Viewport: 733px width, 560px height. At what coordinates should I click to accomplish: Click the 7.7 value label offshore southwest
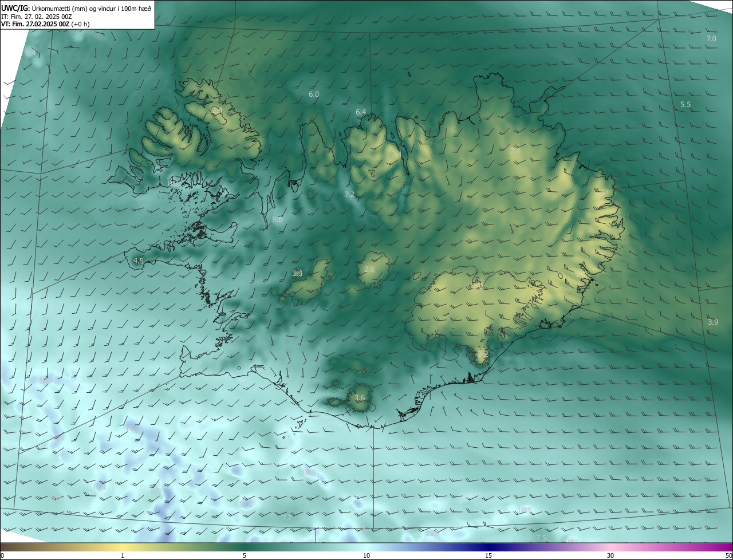point(287,518)
